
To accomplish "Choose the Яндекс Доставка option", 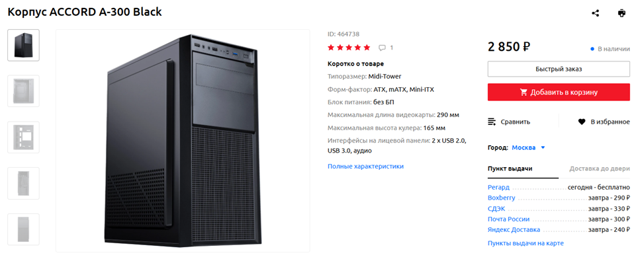I will click(x=514, y=229).
